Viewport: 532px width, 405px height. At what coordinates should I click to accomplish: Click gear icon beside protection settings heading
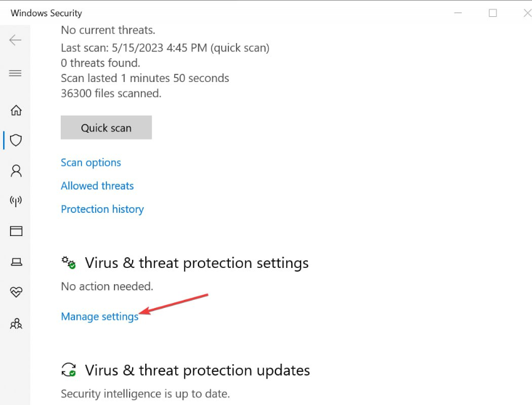69,262
